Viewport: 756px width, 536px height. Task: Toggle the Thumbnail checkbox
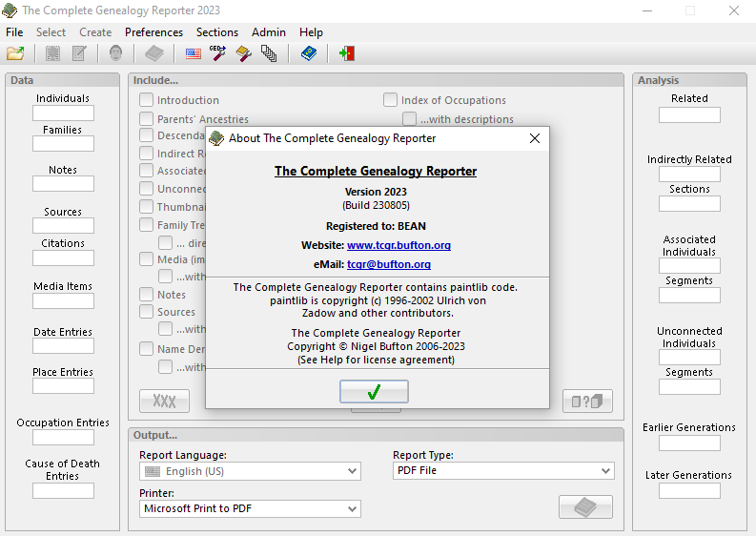click(146, 207)
